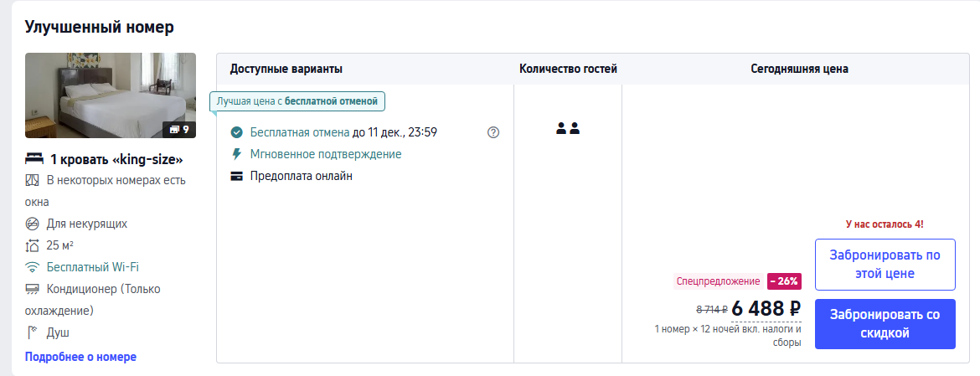Click the free Wi-Fi icon
The image size is (980, 376).
33,267
